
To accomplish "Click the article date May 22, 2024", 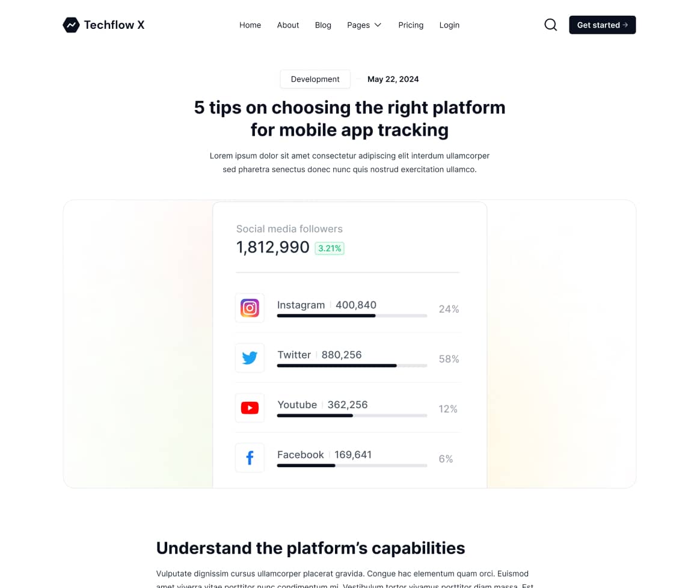I will 393,79.
